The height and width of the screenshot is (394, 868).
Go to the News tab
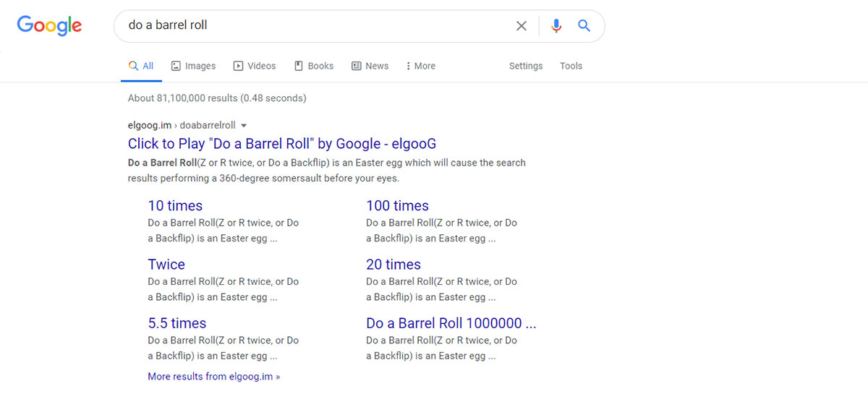tap(370, 66)
